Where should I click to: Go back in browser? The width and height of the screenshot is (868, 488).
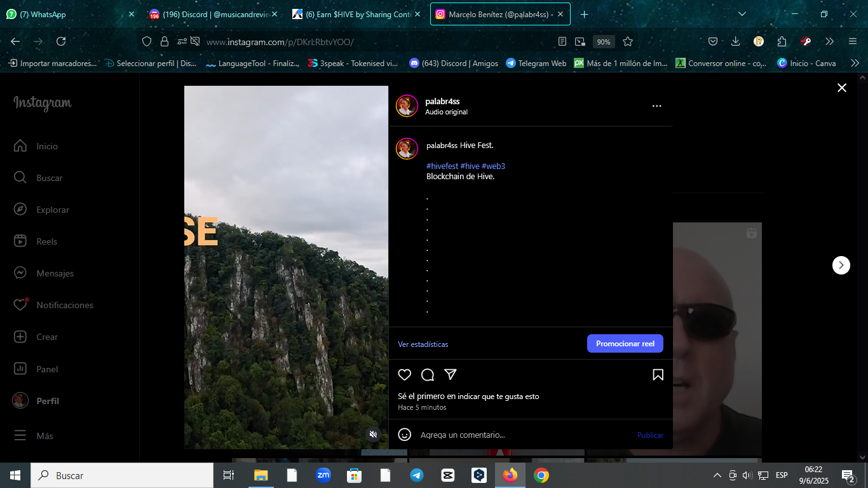tap(15, 41)
